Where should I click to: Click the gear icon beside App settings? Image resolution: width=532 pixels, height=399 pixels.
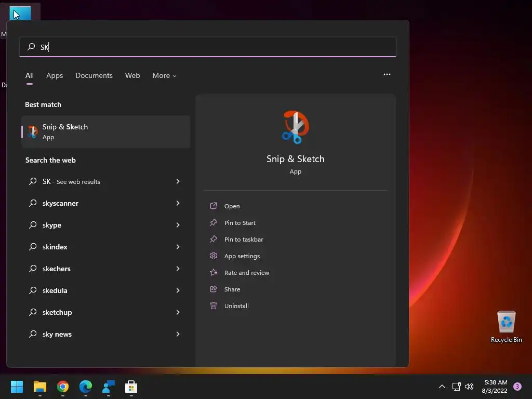tap(214, 256)
